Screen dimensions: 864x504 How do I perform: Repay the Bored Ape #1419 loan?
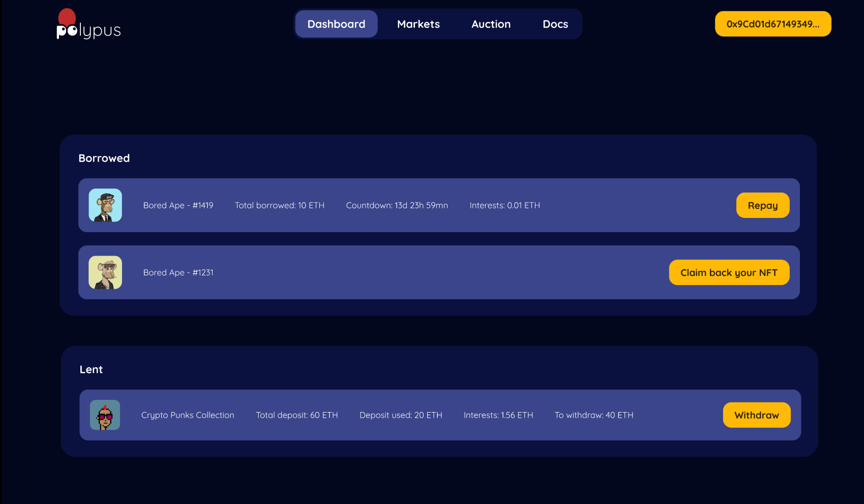pos(763,205)
